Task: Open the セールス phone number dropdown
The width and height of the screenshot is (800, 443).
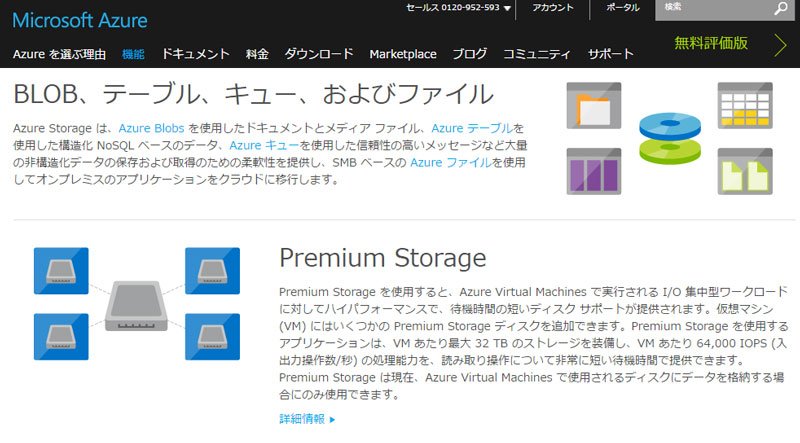Action: point(458,8)
